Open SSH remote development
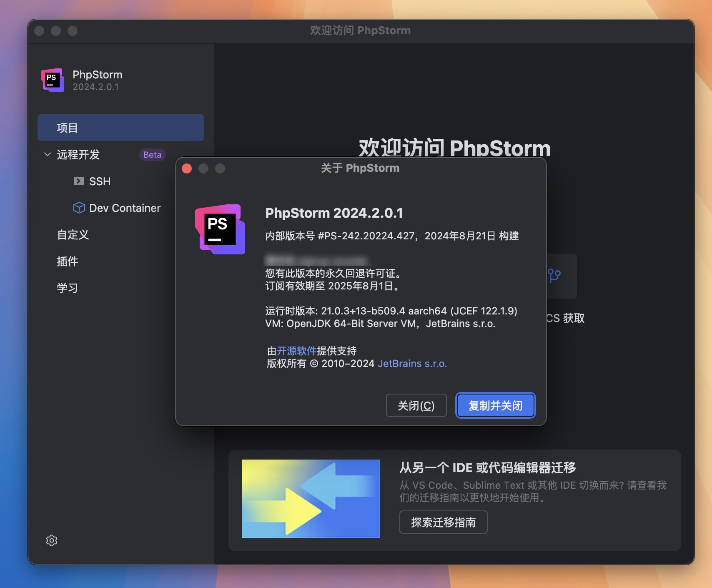712x588 pixels. [x=100, y=181]
